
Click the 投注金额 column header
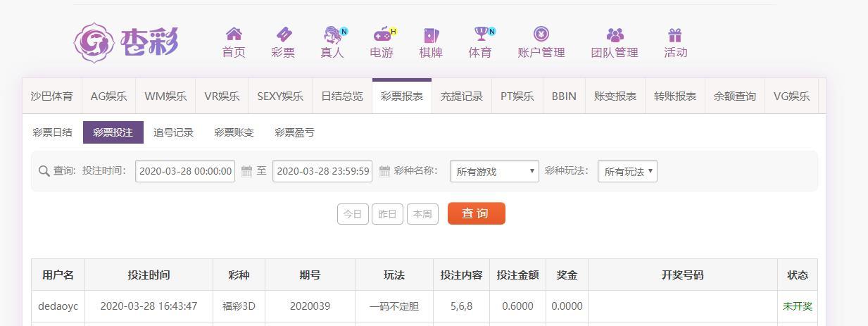click(x=517, y=275)
